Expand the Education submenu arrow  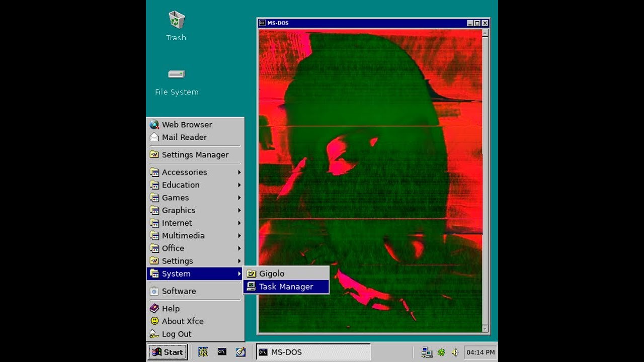[x=239, y=185]
